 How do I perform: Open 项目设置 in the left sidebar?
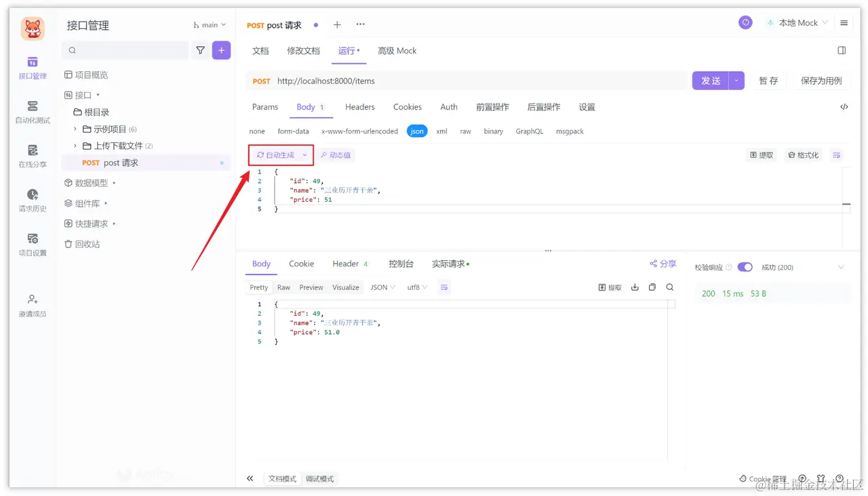pos(33,245)
